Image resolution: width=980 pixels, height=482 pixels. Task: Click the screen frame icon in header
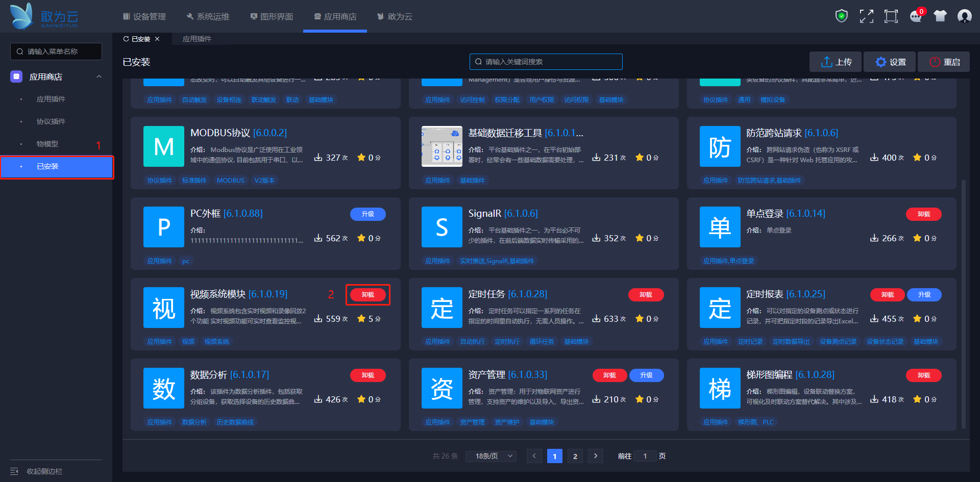pyautogui.click(x=891, y=16)
